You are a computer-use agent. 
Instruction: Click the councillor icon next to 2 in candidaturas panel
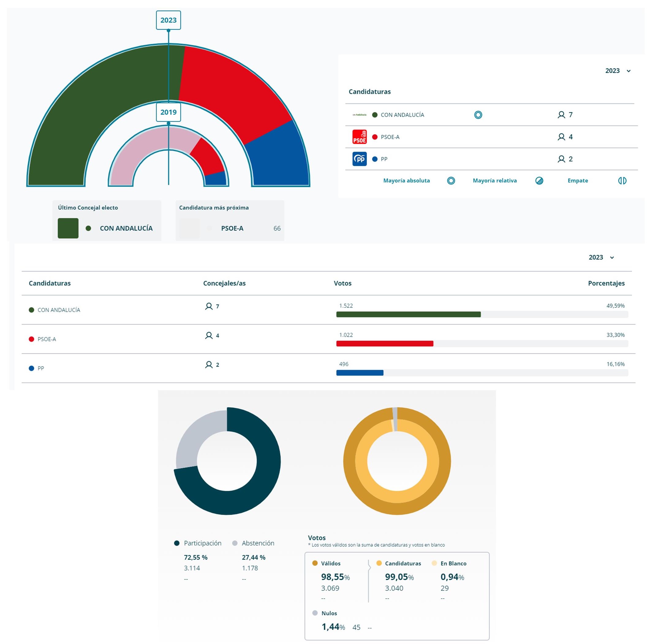coord(561,159)
